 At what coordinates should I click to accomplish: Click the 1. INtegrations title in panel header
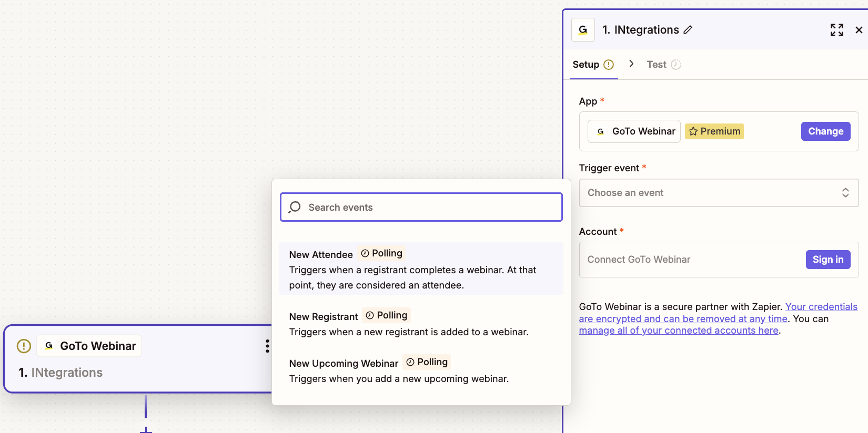tap(641, 30)
